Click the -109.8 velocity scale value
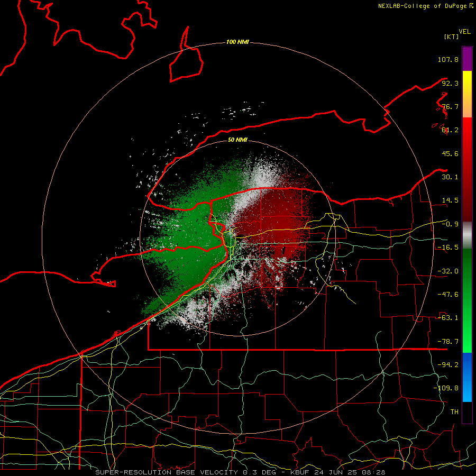This screenshot has width=476, height=476. 446,388
